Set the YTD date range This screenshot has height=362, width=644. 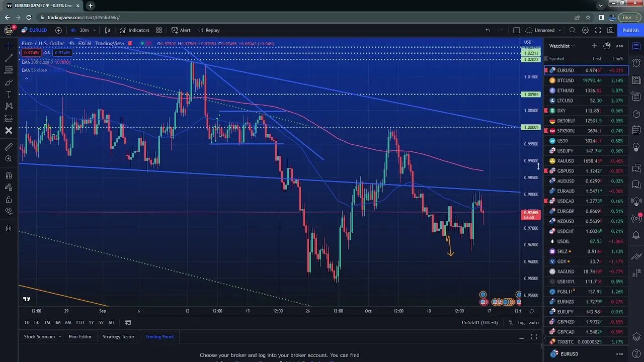pyautogui.click(x=79, y=322)
